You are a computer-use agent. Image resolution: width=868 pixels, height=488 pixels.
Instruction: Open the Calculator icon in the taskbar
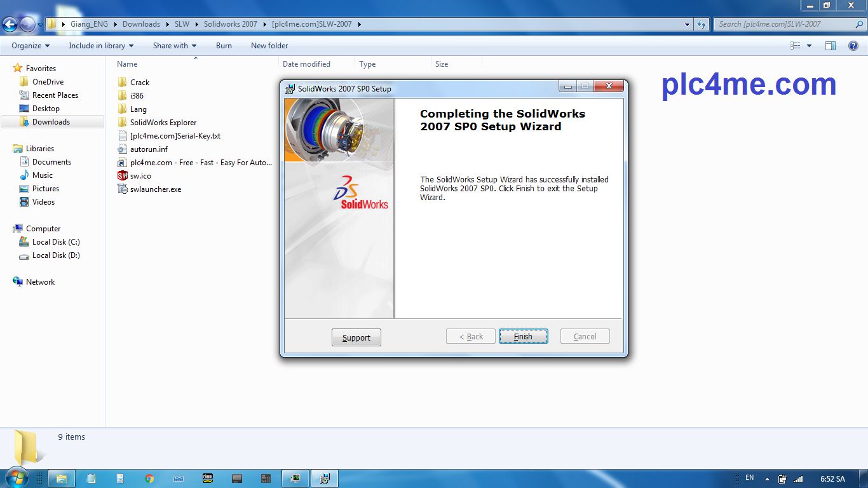(x=120, y=478)
